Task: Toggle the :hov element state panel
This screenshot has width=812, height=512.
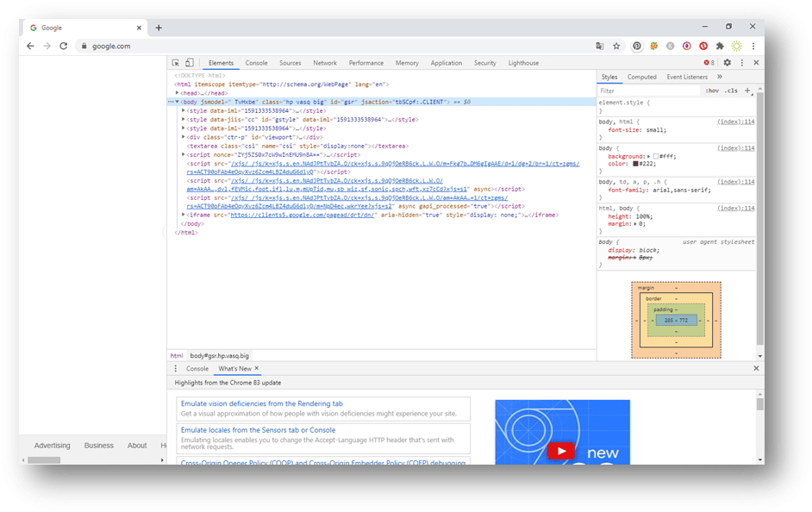Action: click(x=712, y=91)
